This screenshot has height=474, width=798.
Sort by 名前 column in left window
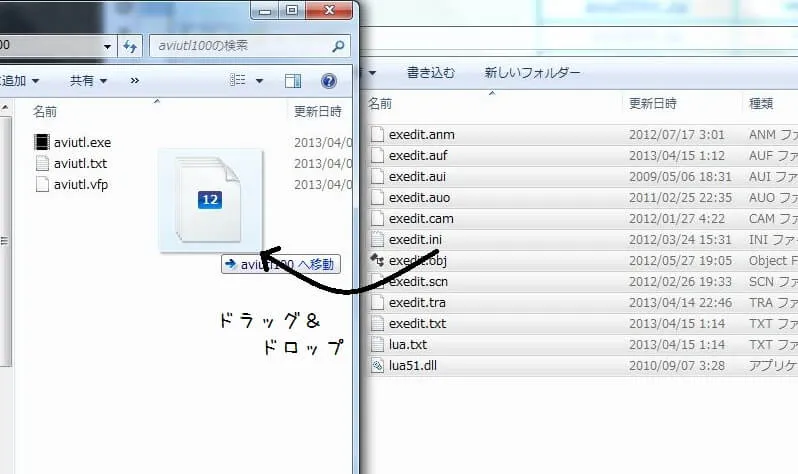(x=45, y=111)
